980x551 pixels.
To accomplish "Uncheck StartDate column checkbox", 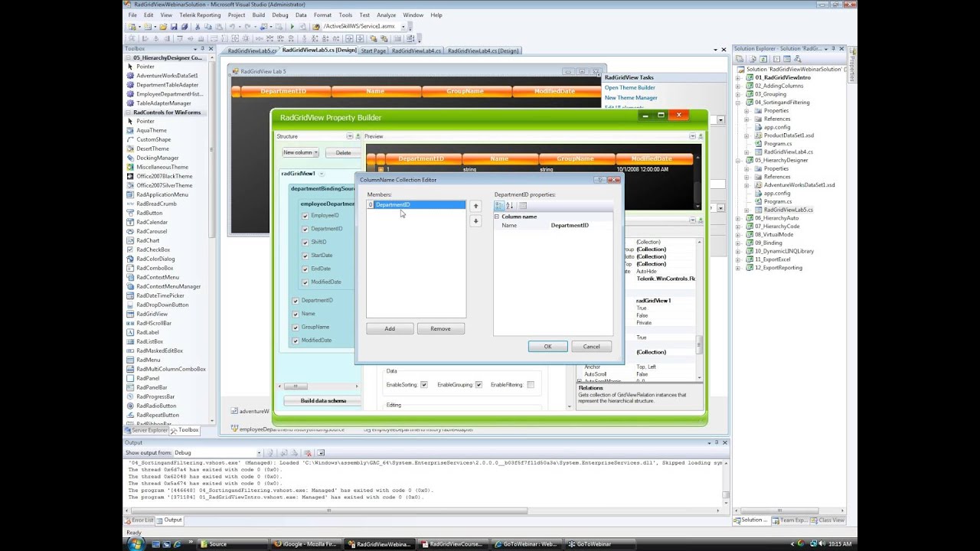I will pyautogui.click(x=305, y=256).
